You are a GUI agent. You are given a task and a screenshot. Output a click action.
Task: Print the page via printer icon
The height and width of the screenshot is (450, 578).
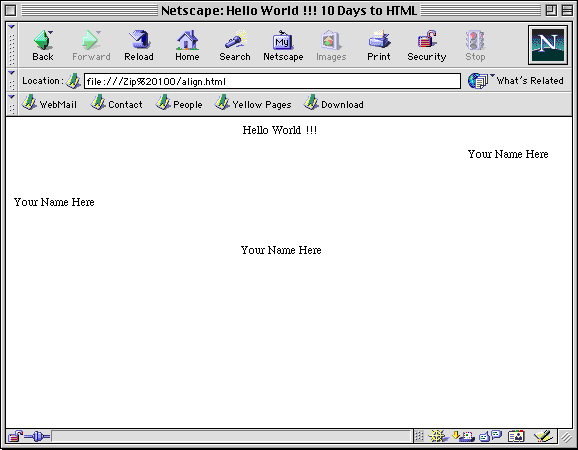pos(379,45)
